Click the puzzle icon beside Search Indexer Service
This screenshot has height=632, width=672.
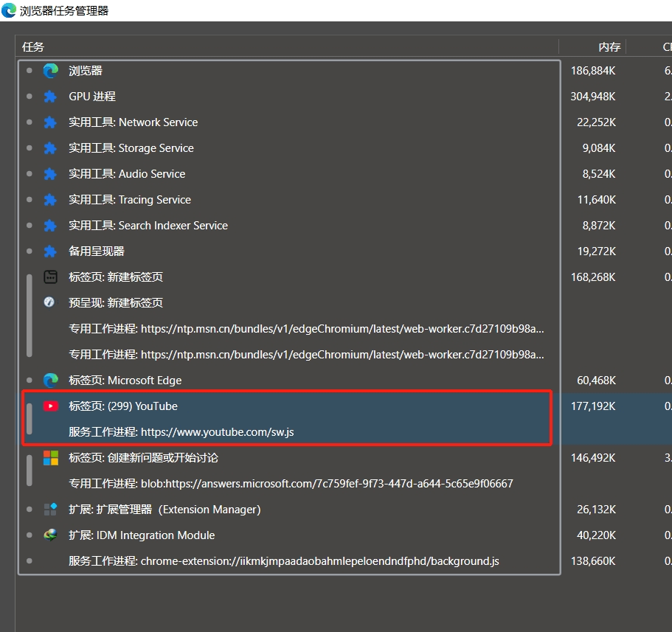[x=50, y=226]
